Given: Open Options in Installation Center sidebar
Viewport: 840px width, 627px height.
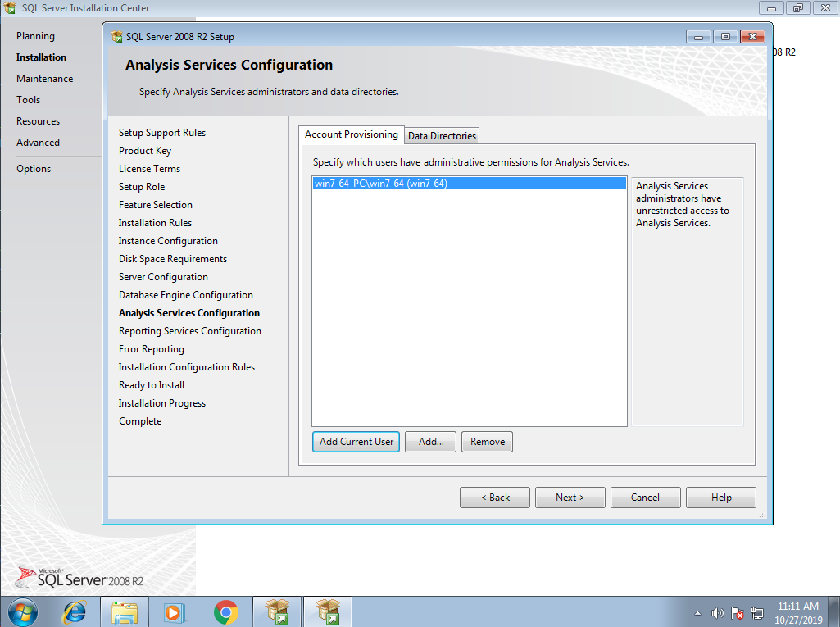Looking at the screenshot, I should (34, 169).
